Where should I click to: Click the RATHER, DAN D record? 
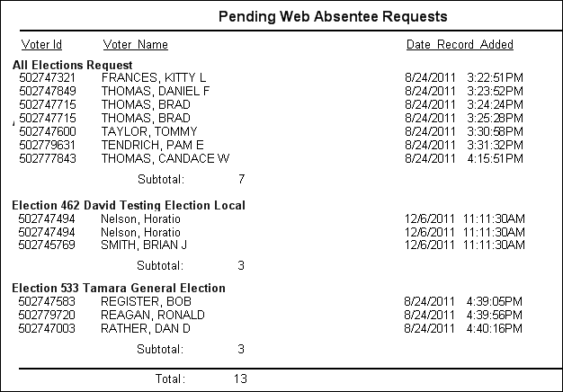pyautogui.click(x=271, y=328)
